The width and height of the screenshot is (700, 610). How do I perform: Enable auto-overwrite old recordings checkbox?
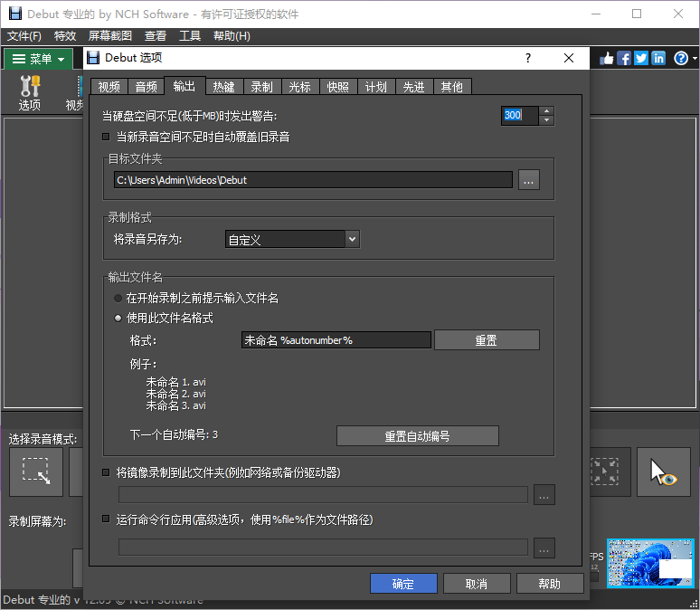tap(107, 137)
